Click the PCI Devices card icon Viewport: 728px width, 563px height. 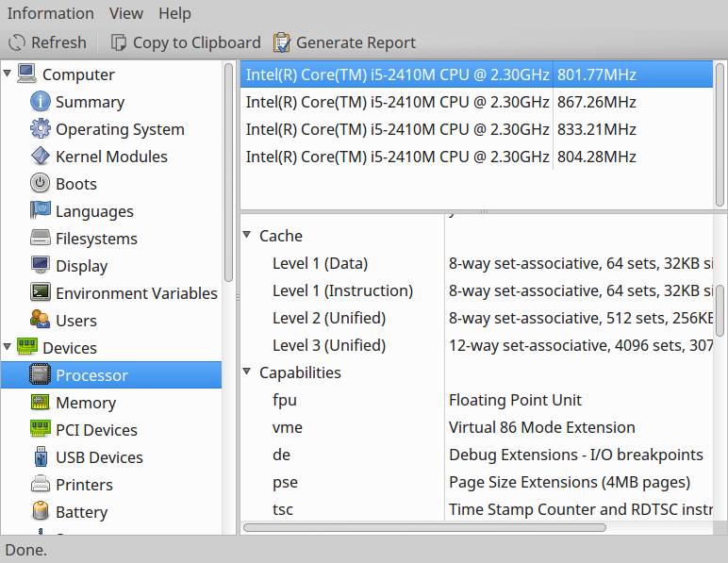(x=41, y=429)
